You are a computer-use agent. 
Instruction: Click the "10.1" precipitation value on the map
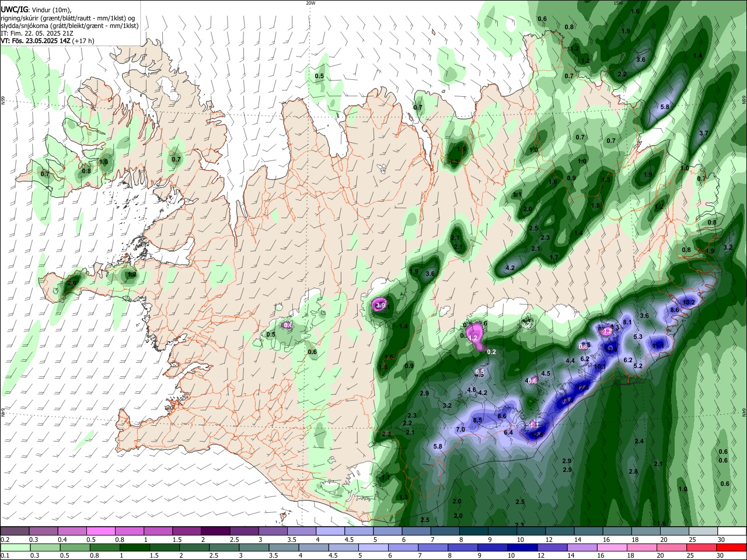(x=600, y=366)
